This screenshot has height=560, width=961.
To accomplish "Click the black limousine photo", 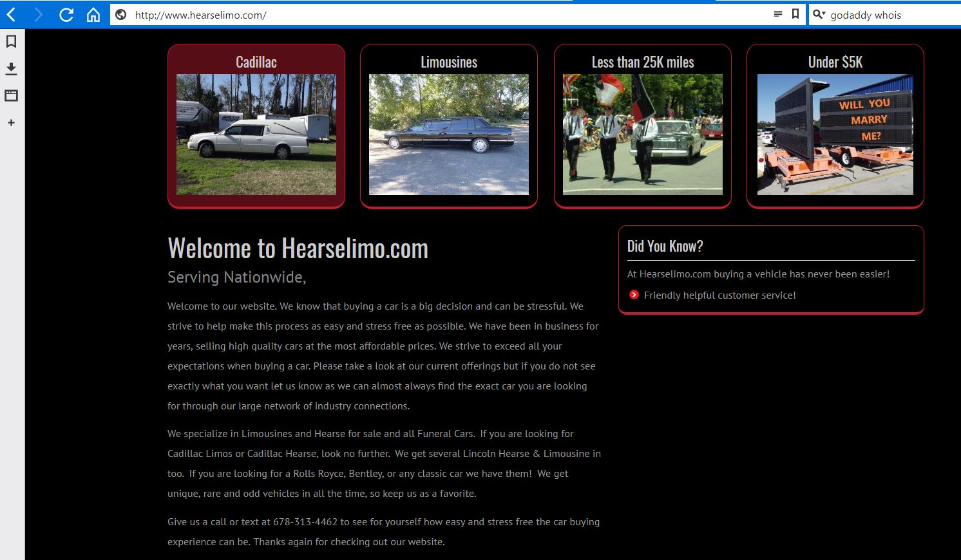I will 449,135.
